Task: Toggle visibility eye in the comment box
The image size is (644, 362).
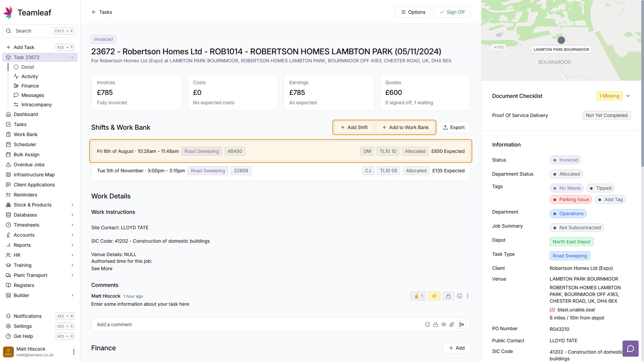Action: coord(444,324)
